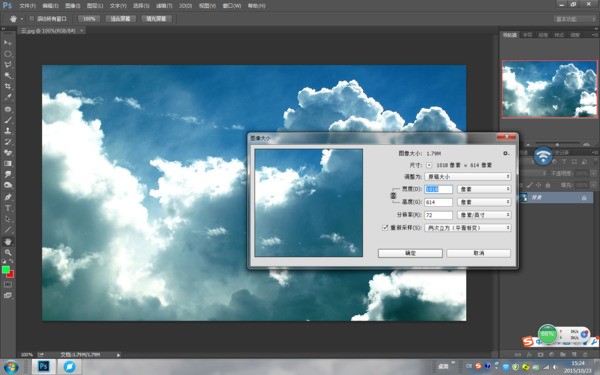Select the Polygonal Lasso tool
The height and width of the screenshot is (375, 600).
coord(8,65)
